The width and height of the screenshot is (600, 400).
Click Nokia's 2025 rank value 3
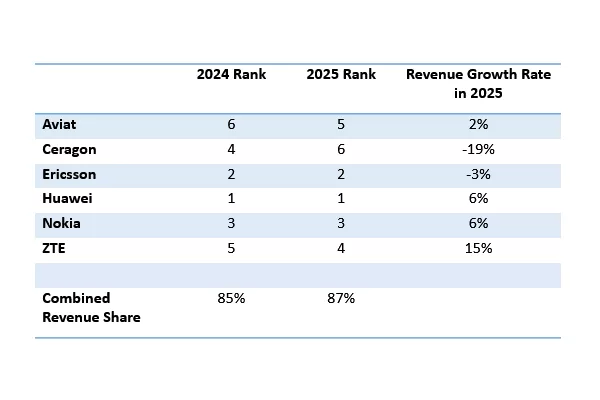(x=341, y=223)
